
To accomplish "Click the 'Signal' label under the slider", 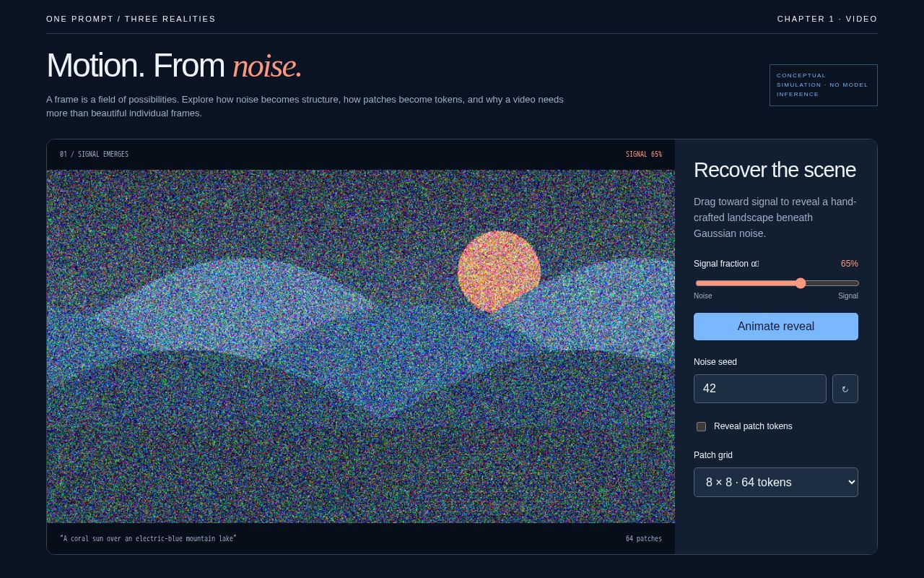I will click(848, 296).
